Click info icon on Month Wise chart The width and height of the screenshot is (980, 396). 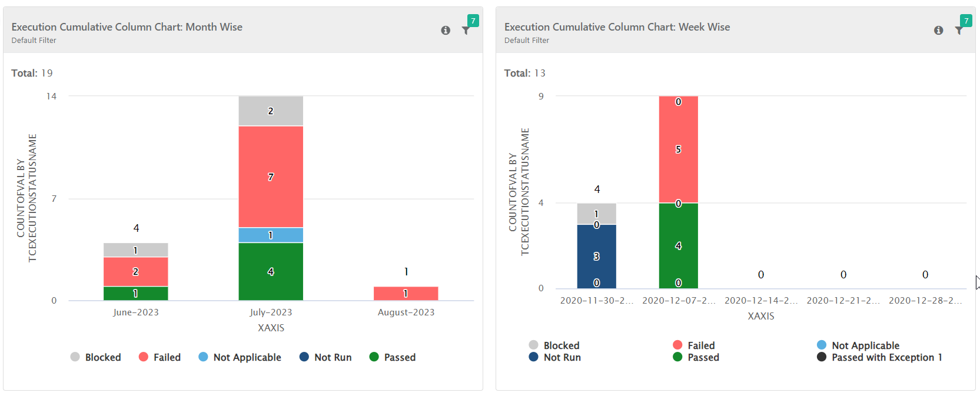point(446,30)
